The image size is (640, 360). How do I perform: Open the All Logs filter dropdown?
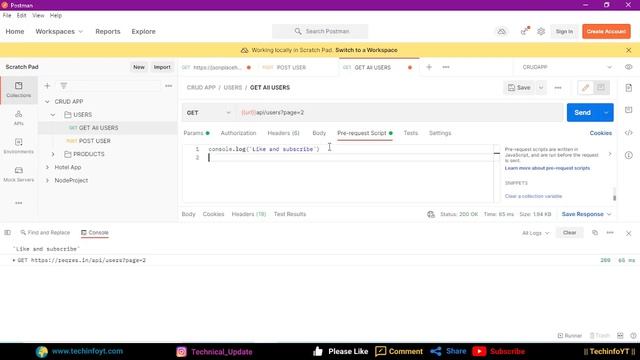[536, 233]
